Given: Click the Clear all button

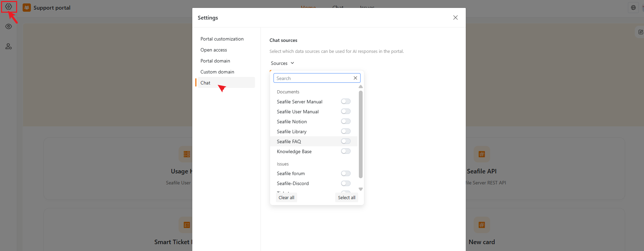Looking at the screenshot, I should coord(286,197).
